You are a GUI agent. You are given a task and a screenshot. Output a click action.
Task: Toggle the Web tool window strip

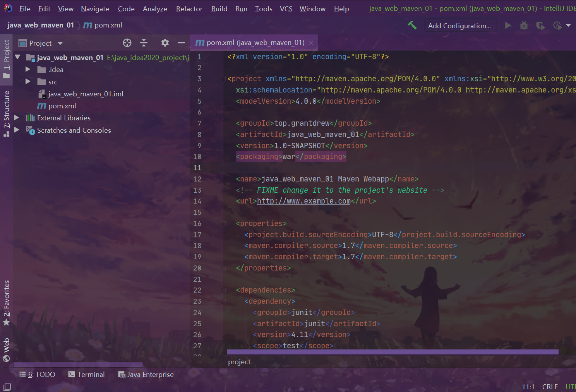pyautogui.click(x=6, y=350)
